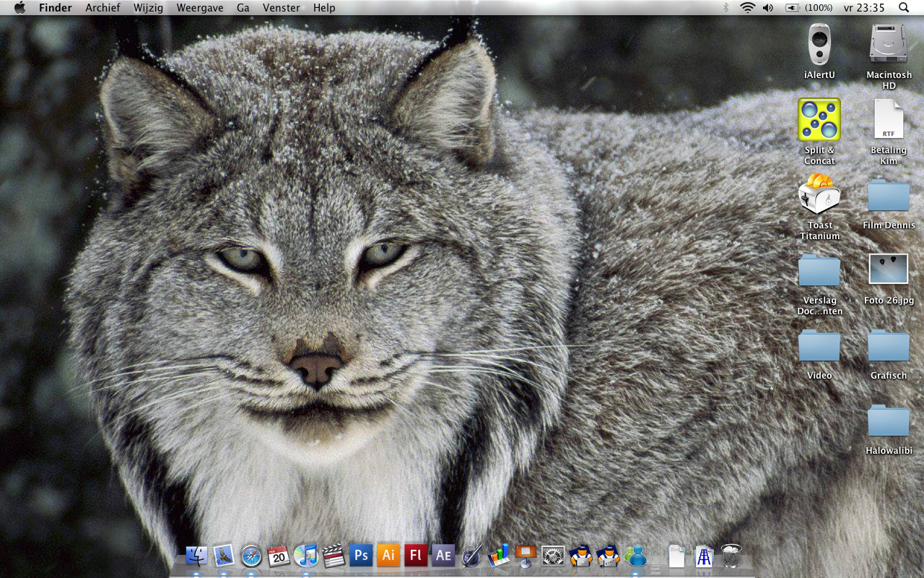Image resolution: width=924 pixels, height=578 pixels.
Task: Open Messenger buddies icon in Dock
Action: pyautogui.click(x=635, y=556)
